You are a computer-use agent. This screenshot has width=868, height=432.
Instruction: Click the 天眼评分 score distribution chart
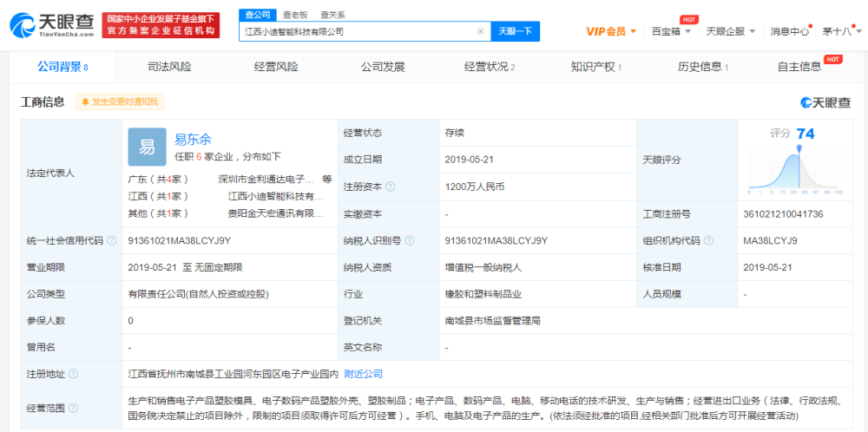[795, 165]
